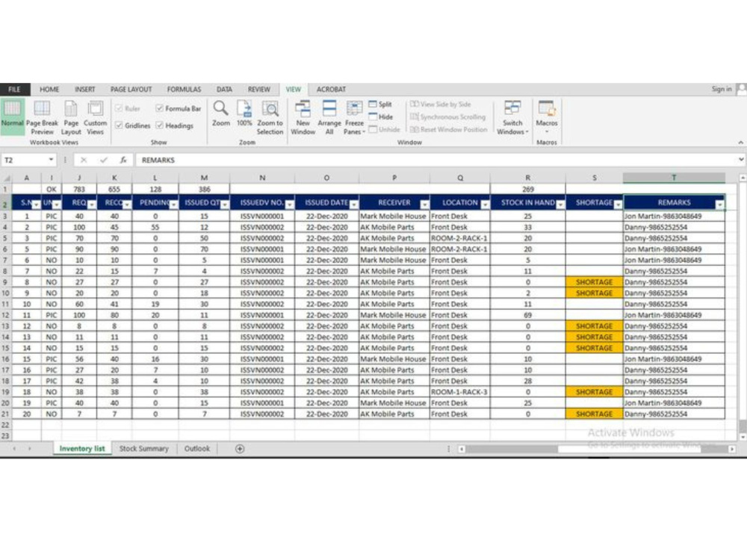This screenshot has height=560, width=747.
Task: Toggle the Headings checkbox
Action: (160, 125)
